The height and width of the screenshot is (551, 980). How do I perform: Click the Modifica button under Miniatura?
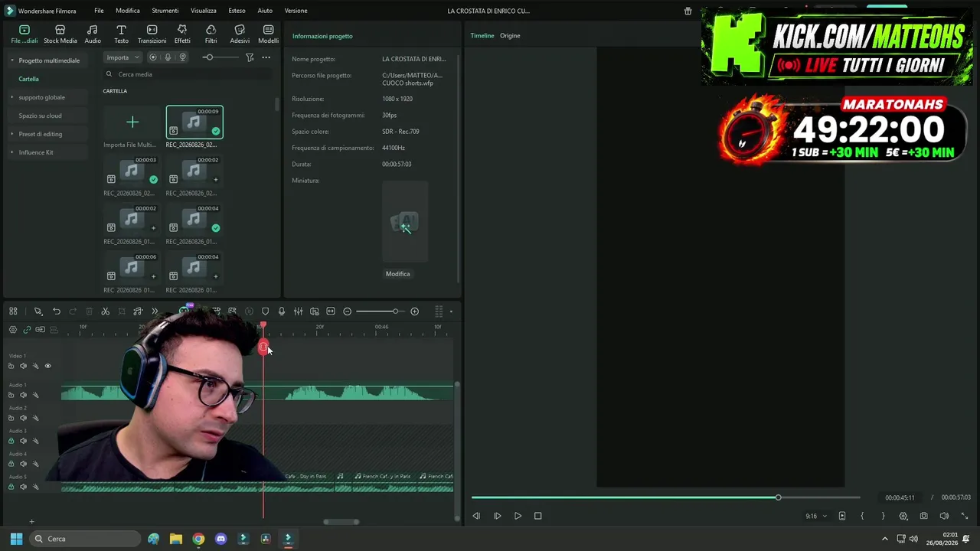398,274
